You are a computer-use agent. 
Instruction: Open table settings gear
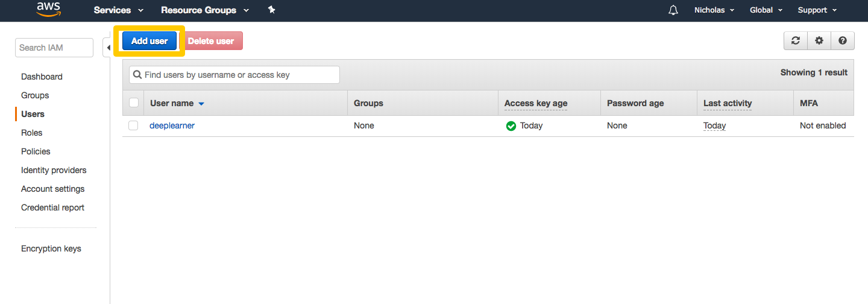pyautogui.click(x=819, y=40)
